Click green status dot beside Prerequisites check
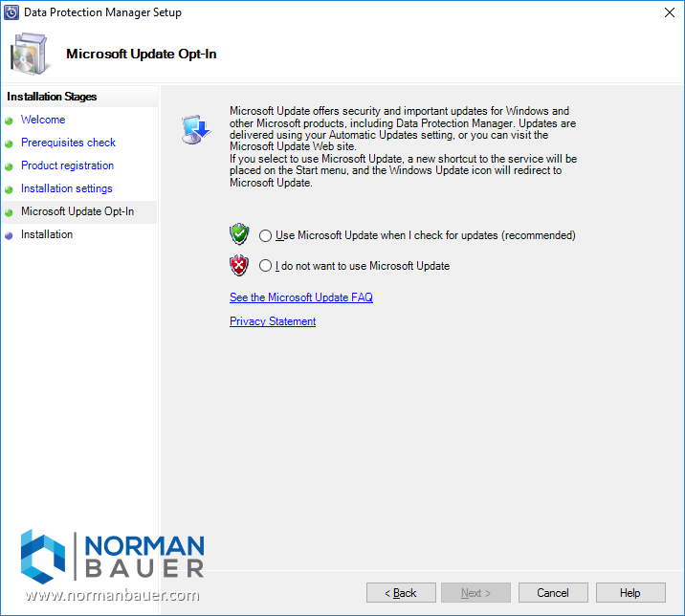Screen dimensions: 685x616 (x=9, y=143)
